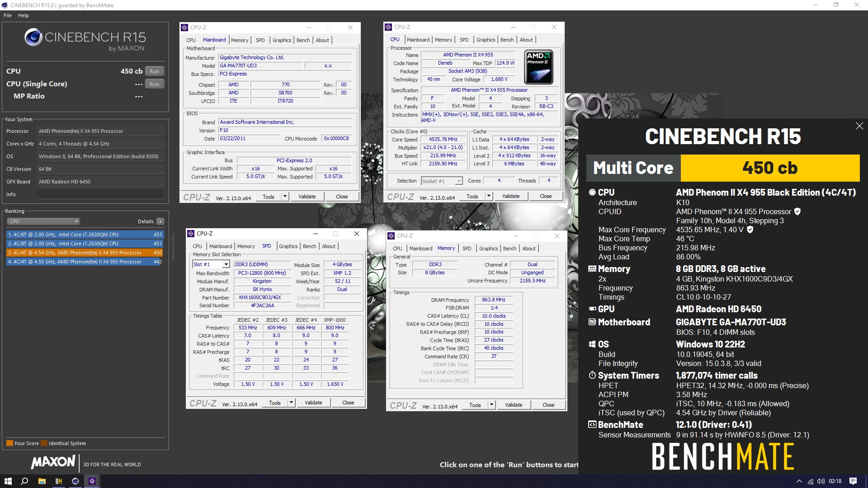Click System Timers clock icon

[x=592, y=375]
